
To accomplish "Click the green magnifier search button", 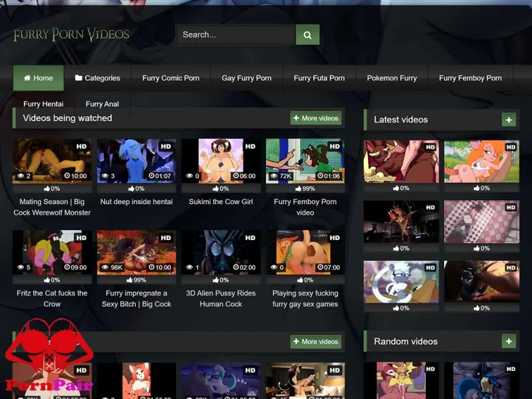I will click(x=307, y=35).
